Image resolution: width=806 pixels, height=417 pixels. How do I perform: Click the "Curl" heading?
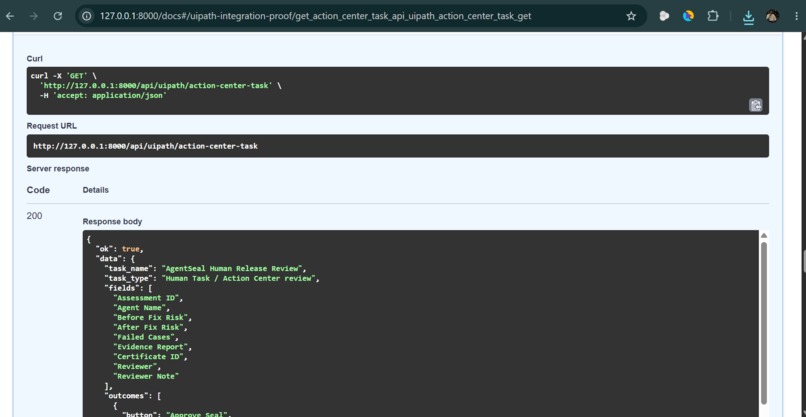tap(34, 59)
